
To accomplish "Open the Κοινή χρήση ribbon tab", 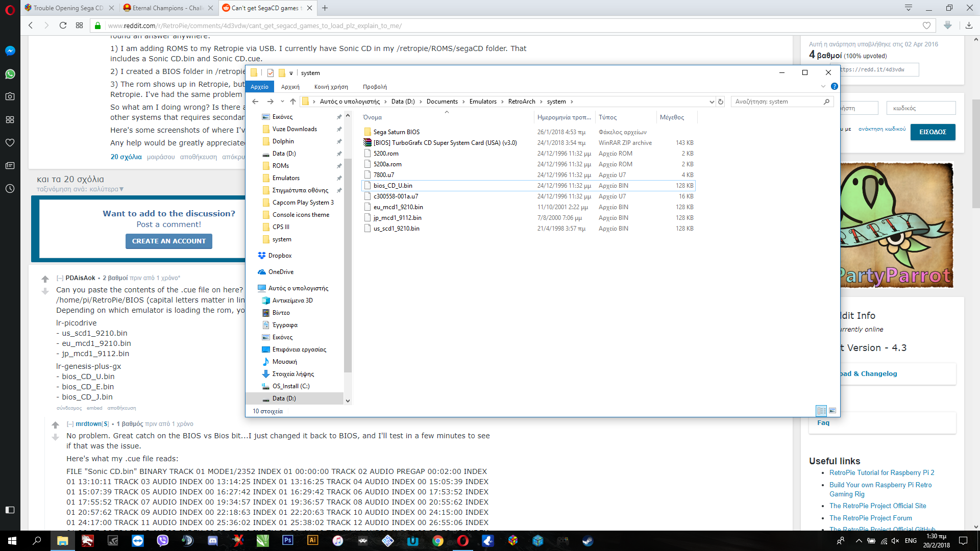I will pos(331,87).
